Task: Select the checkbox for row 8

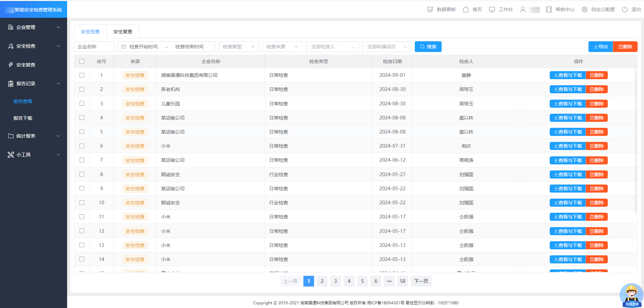Action: [x=82, y=174]
